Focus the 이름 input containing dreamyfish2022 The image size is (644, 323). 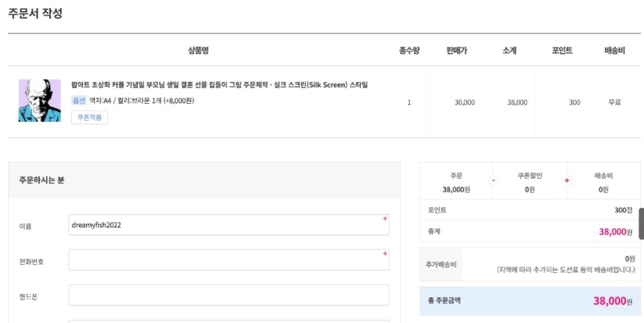pos(229,225)
